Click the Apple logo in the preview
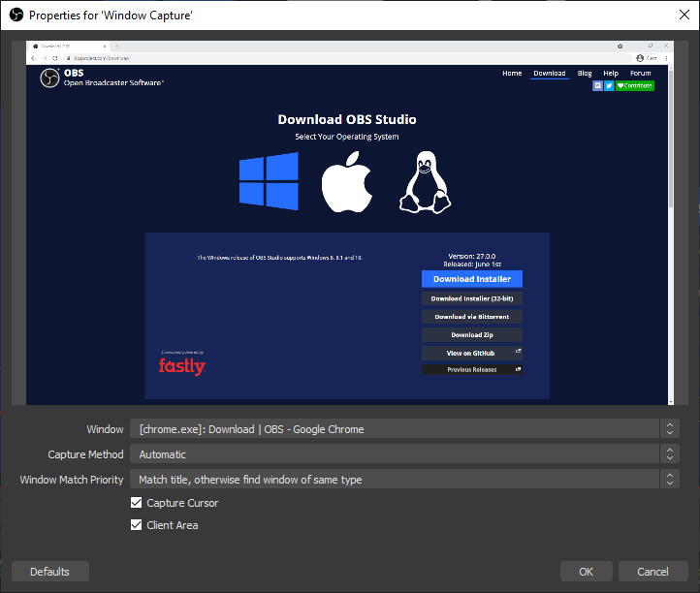 click(347, 181)
